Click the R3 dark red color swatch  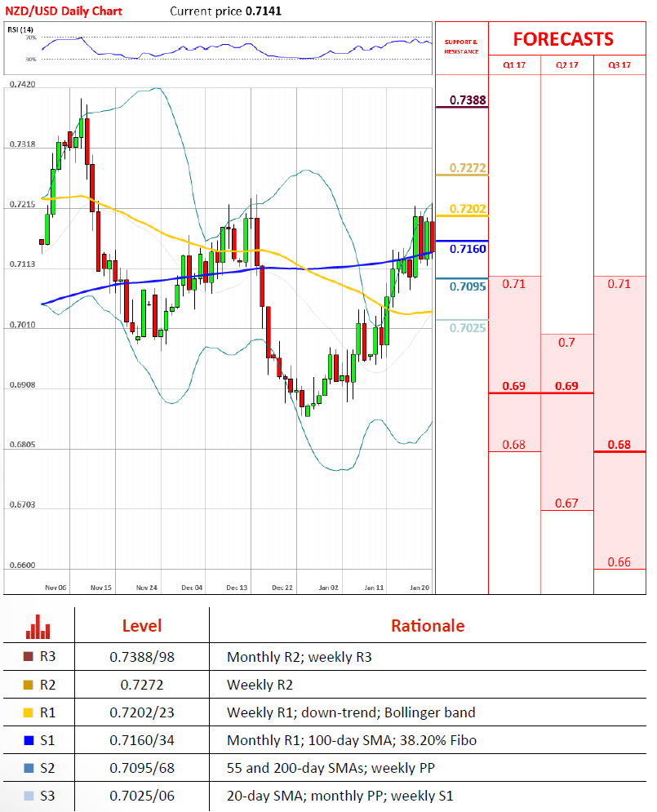(x=29, y=657)
